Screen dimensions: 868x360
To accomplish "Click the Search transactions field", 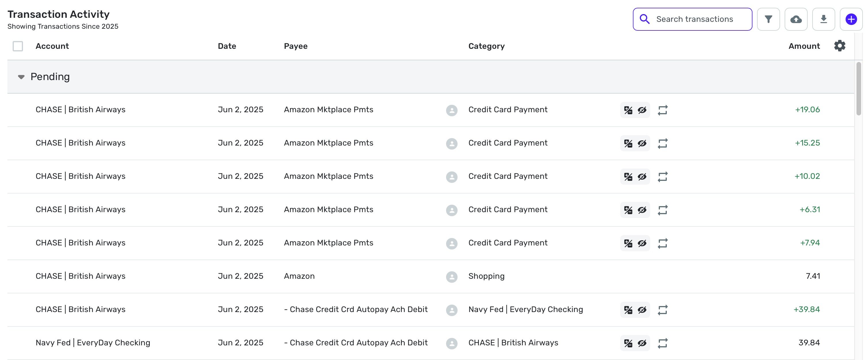I will coord(692,19).
